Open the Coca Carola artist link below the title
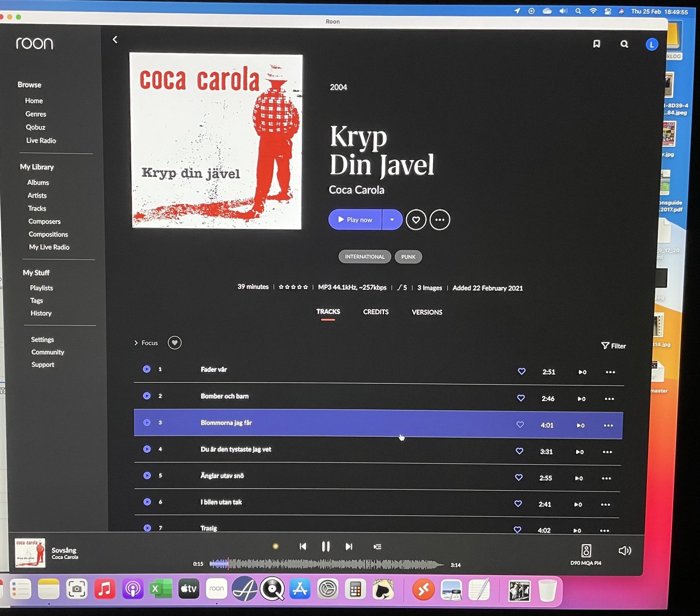 [x=357, y=190]
